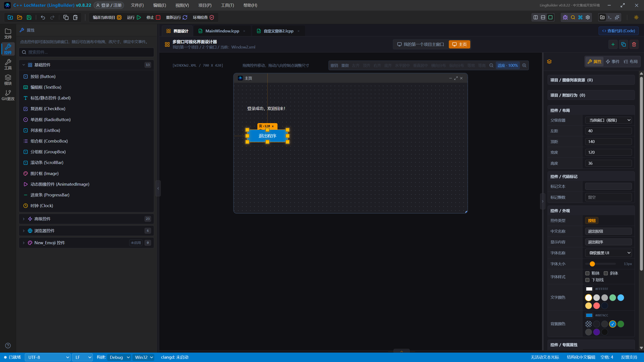The height and width of the screenshot is (362, 644).
Task: Switch to 我的第一个项目主窗口 window
Action: 421,44
